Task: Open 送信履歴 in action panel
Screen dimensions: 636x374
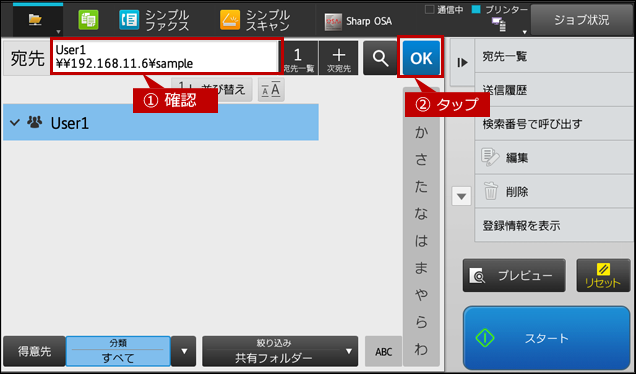Action: click(554, 90)
